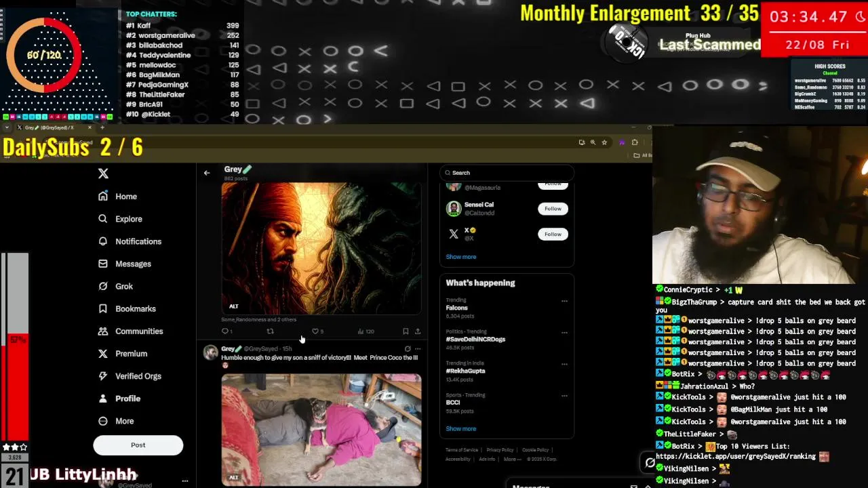Screen dimensions: 868x488
Task: Expand the Messages drawer chevron
Action: click(648, 486)
